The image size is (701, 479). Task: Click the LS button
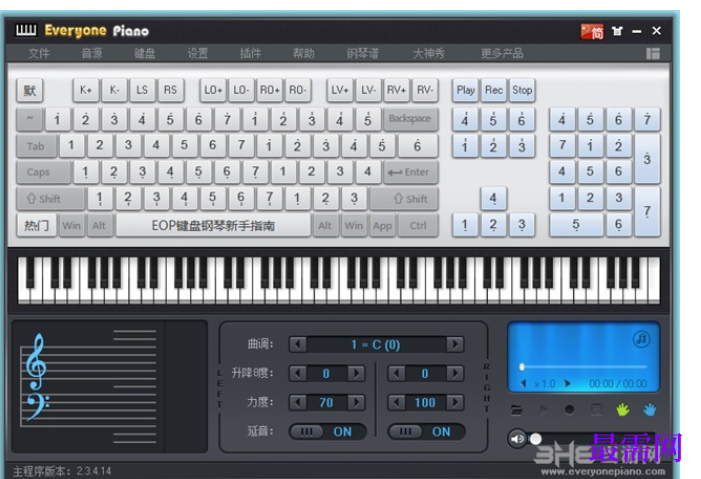(142, 90)
